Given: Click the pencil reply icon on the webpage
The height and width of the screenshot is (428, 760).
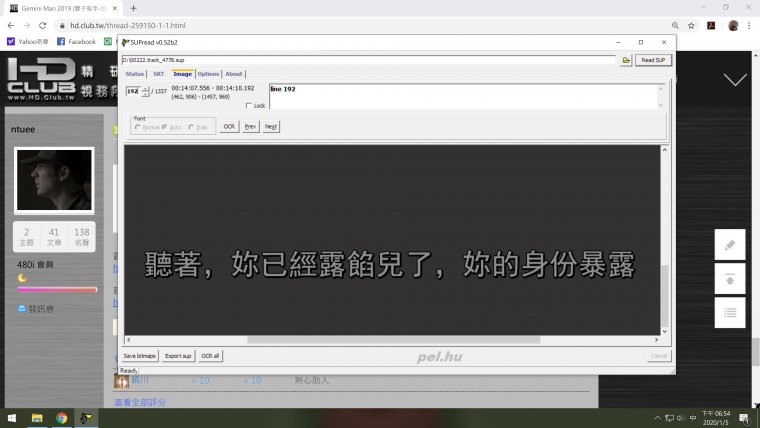Looking at the screenshot, I should 730,245.
